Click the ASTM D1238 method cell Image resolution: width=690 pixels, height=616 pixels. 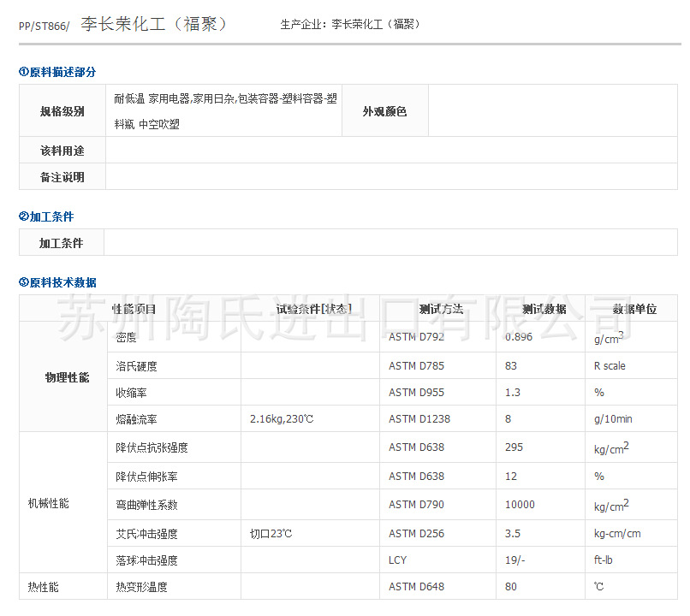(x=437, y=418)
